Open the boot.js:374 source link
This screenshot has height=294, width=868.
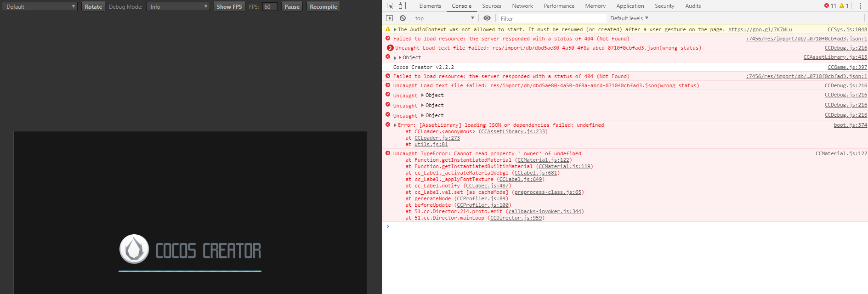point(851,125)
